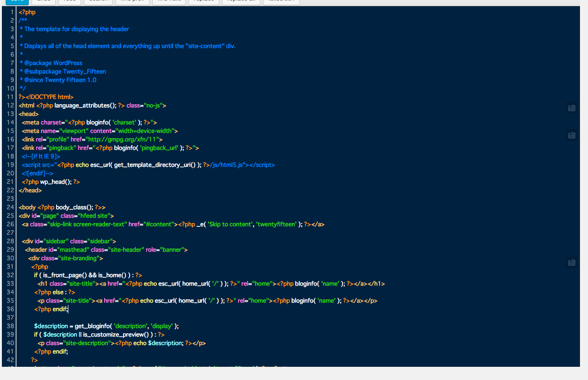Image resolution: width=588 pixels, height=380 pixels.
Task: Click the class value "hfeed site"
Action: tap(94, 215)
